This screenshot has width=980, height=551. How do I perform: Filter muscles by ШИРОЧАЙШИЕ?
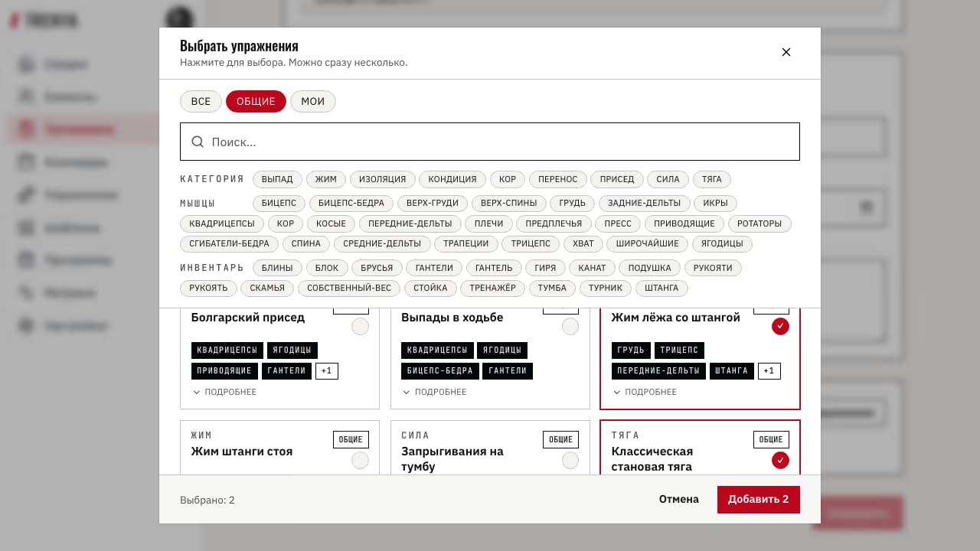coord(648,244)
